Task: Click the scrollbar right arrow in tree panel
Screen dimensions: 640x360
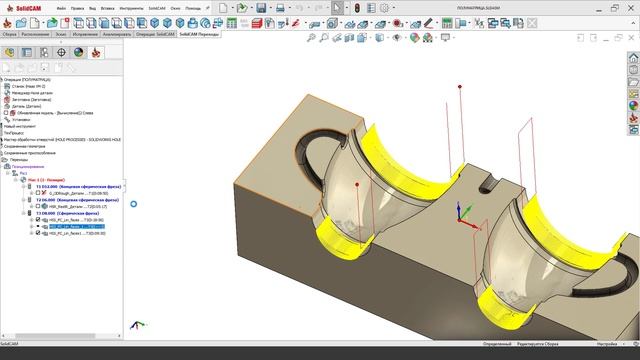Action: 119,336
